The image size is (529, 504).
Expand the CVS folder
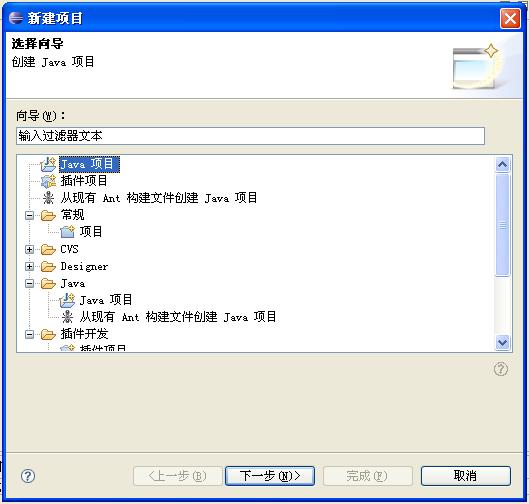(x=29, y=250)
